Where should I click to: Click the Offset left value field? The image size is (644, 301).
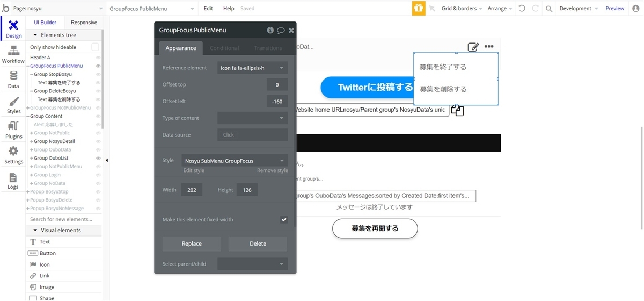(277, 101)
